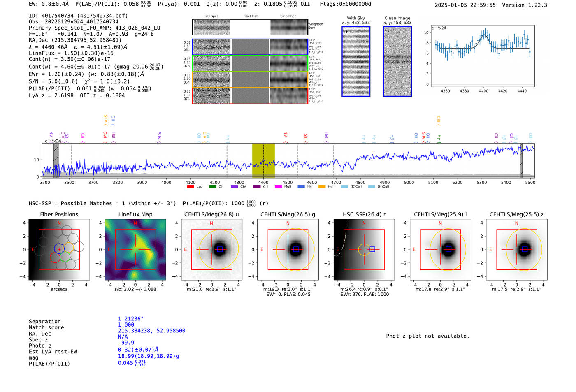Click the z: 0.1805 OII header value

282,4
